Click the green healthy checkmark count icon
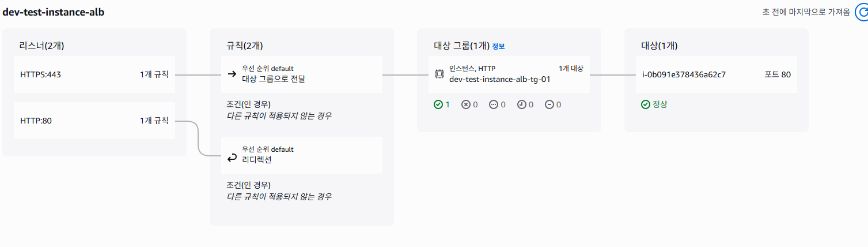The image size is (868, 247). pos(438,104)
